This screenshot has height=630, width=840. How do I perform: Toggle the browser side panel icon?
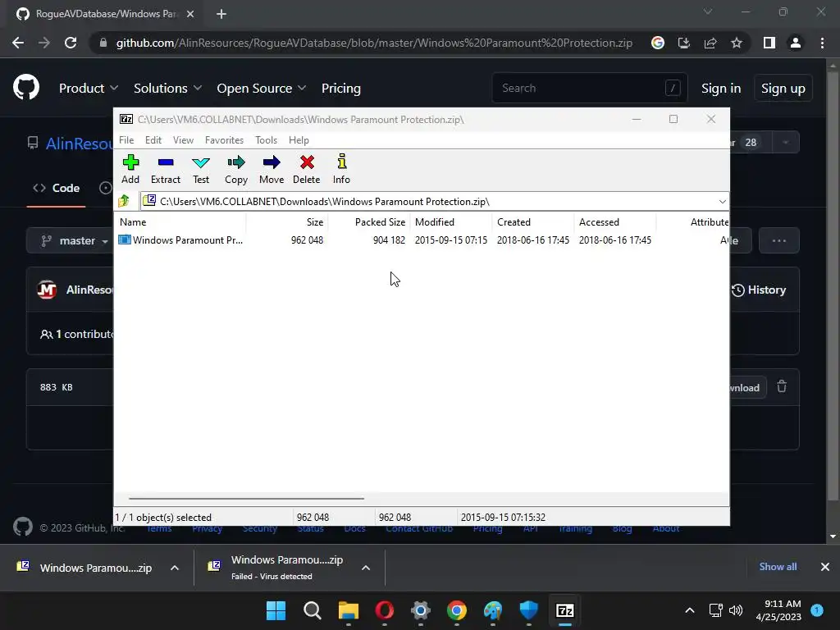point(769,43)
